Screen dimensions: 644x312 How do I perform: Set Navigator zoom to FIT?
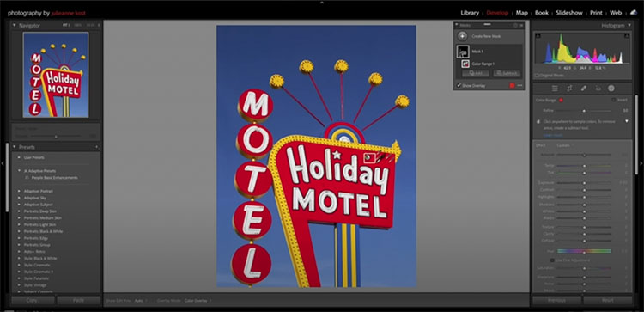click(66, 25)
